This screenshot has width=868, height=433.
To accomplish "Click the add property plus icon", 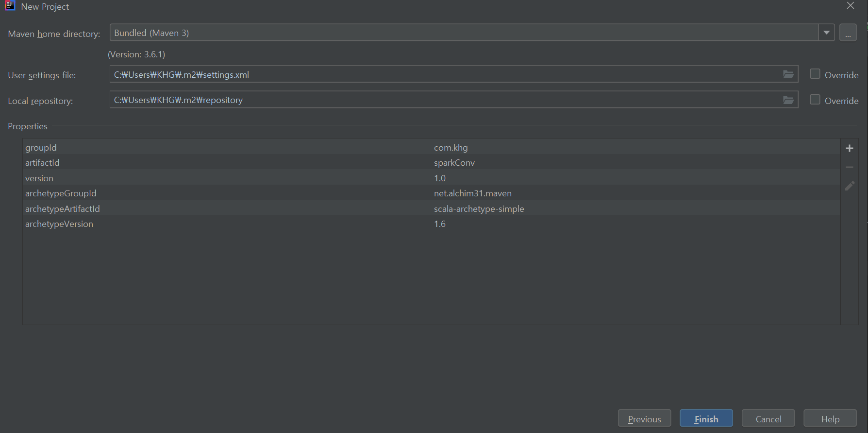I will pos(849,148).
